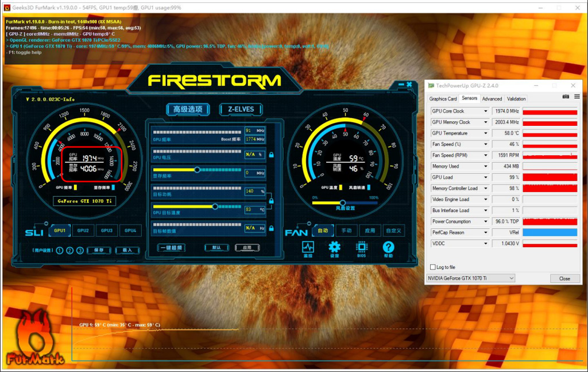588x372 pixels.
Task: Click the GPU-Z title bar app icon
Action: [431, 86]
